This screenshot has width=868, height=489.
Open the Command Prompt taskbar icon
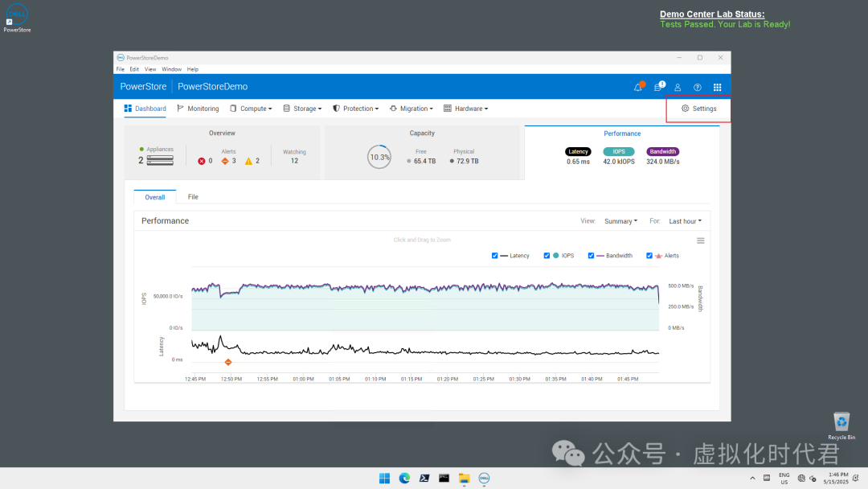(x=444, y=479)
